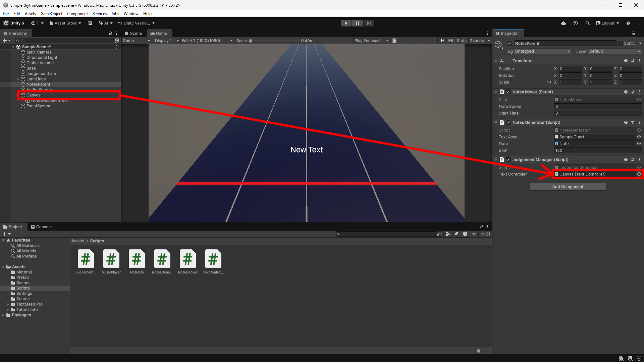Open Unity cloud services icon

tap(563, 23)
